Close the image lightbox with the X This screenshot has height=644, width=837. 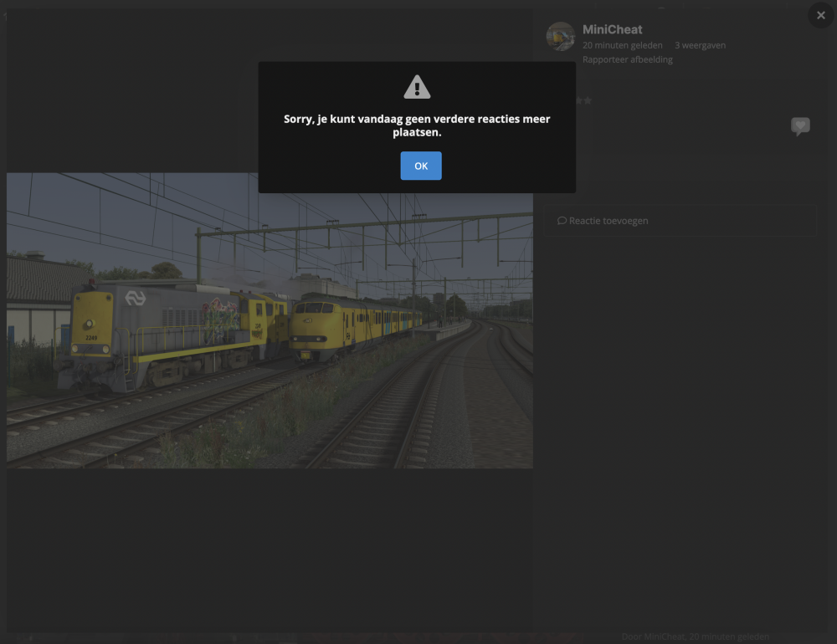point(819,15)
